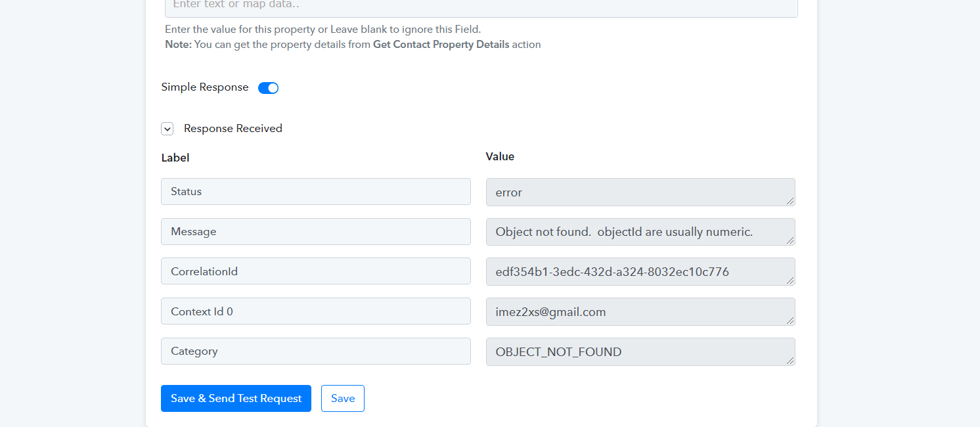Click the OBJECT_NOT_FOUND value box
The image size is (980, 427).
coord(640,351)
